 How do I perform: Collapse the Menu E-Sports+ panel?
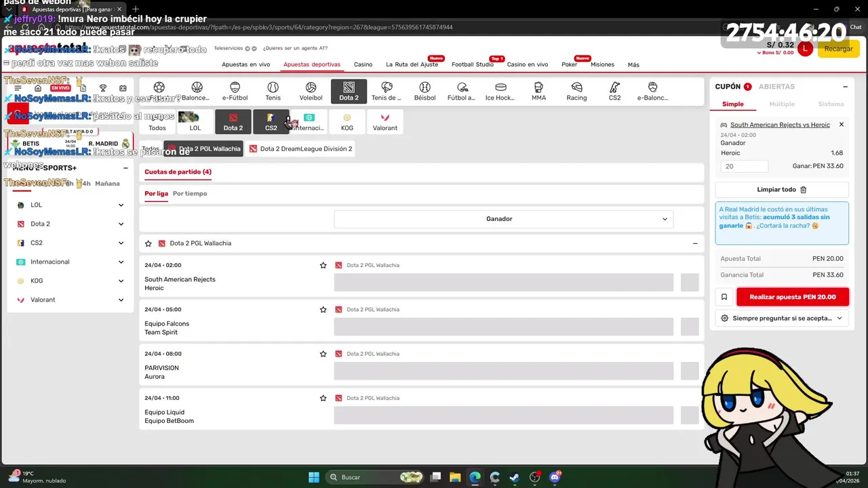tap(125, 168)
